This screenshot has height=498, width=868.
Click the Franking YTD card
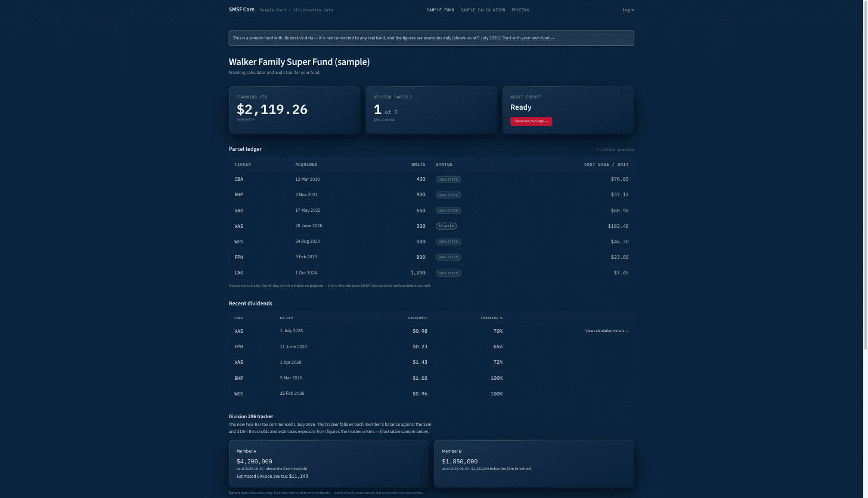click(294, 110)
